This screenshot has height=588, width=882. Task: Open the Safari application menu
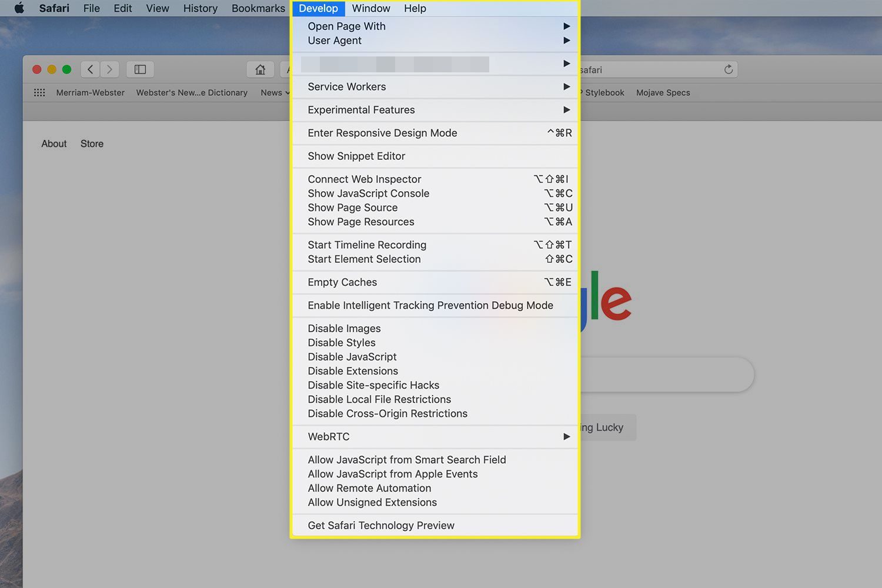click(x=54, y=8)
